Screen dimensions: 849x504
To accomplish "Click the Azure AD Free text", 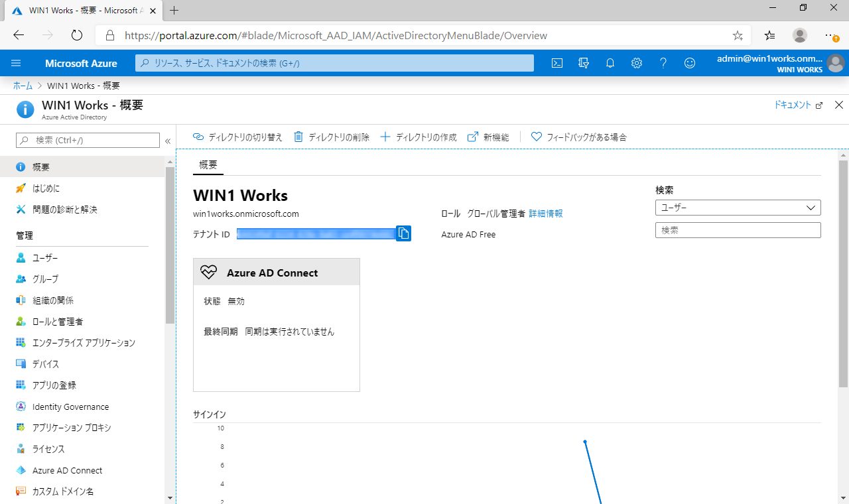I will 468,234.
